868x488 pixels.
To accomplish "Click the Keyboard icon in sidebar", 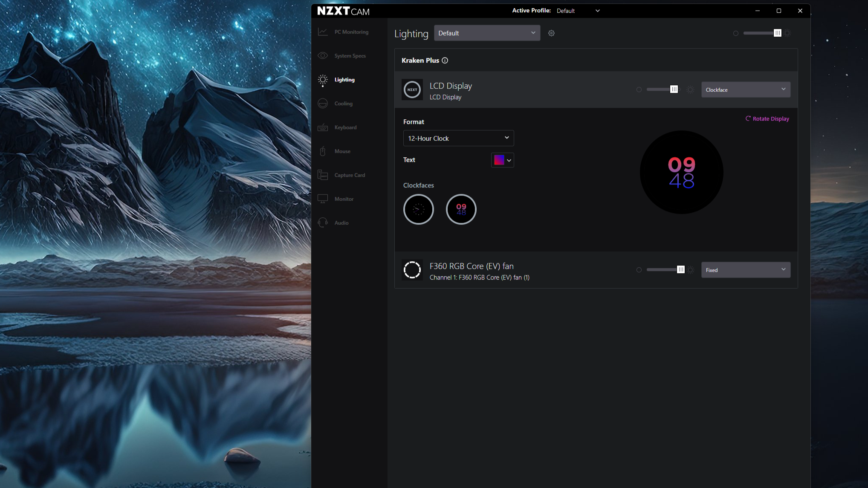I will [323, 127].
